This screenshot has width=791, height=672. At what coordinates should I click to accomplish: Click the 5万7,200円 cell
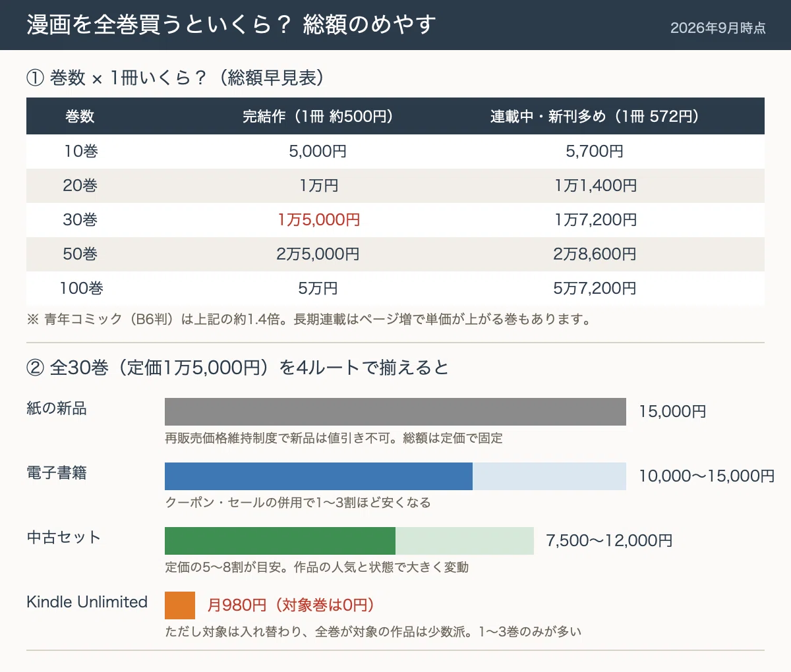click(595, 289)
